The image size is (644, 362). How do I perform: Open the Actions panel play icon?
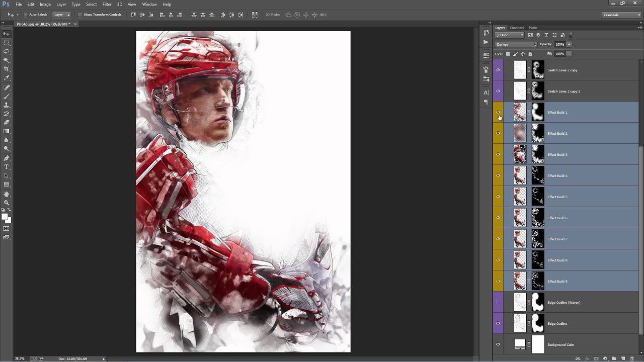(x=486, y=42)
